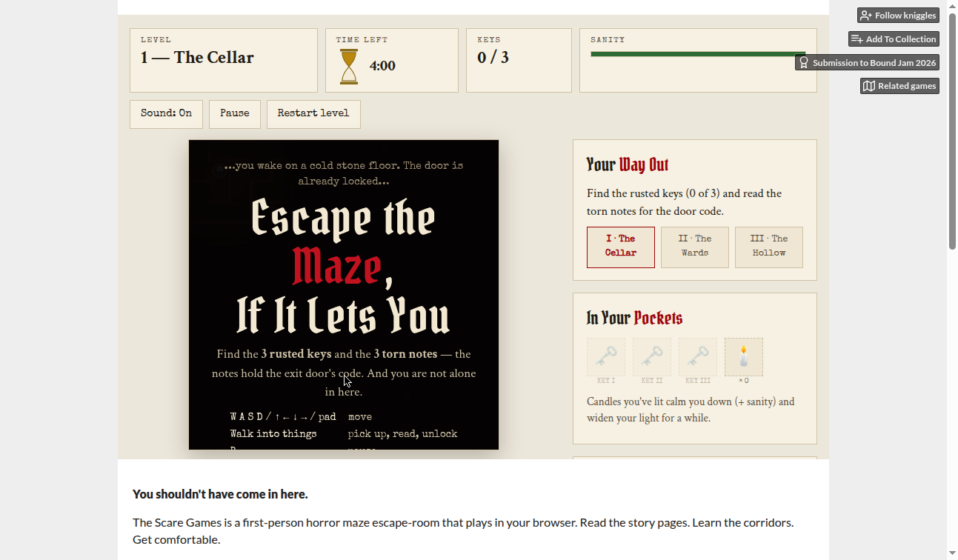Screen dimensions: 958x560
Task: Open Related games
Action: tap(899, 86)
